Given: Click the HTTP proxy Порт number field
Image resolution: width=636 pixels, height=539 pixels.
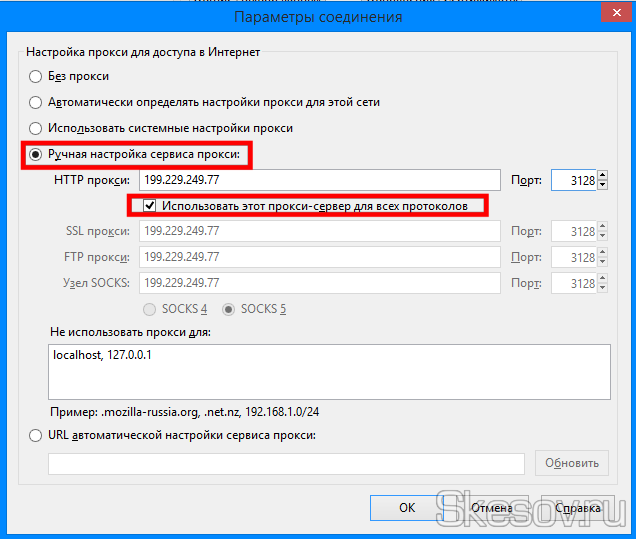Looking at the screenshot, I should coord(573,180).
